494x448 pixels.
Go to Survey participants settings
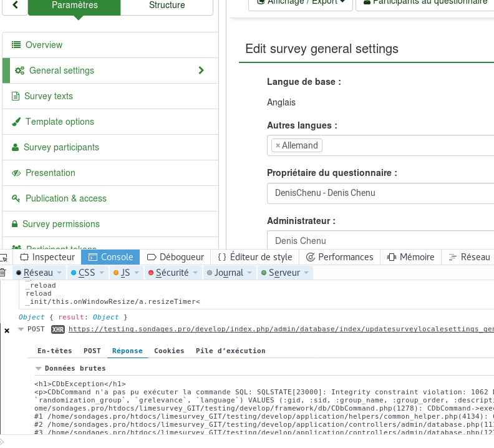pyautogui.click(x=61, y=147)
